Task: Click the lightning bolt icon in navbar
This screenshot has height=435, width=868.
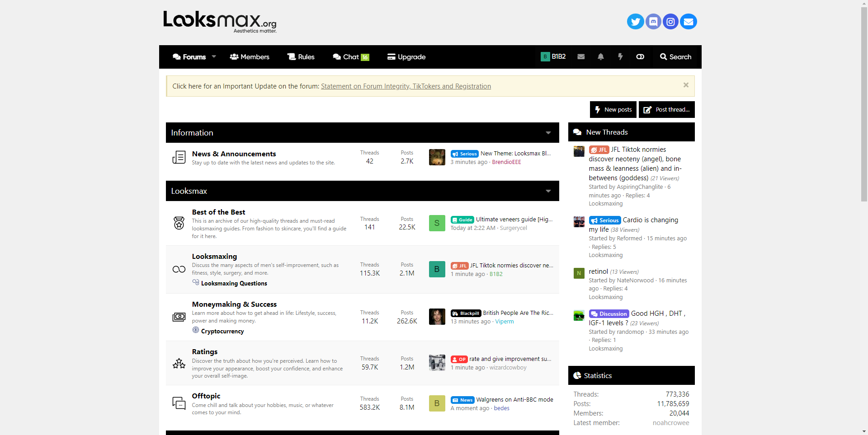Action: coord(620,57)
